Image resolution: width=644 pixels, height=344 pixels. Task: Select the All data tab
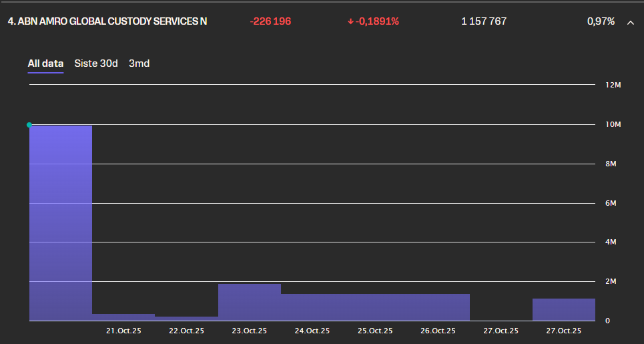pos(45,63)
